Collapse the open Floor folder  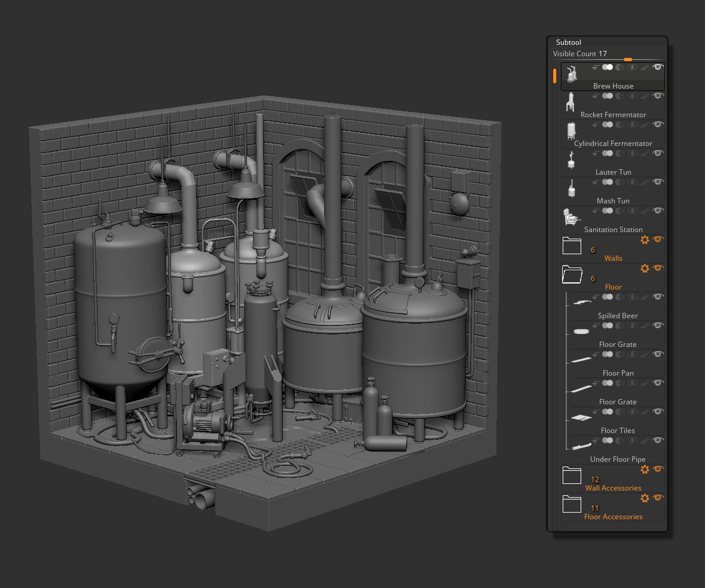572,275
